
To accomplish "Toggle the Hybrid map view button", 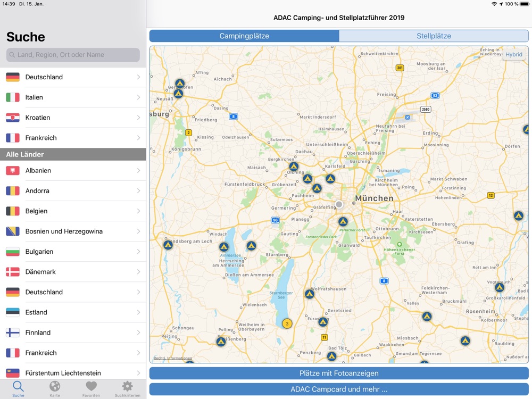I will point(514,54).
